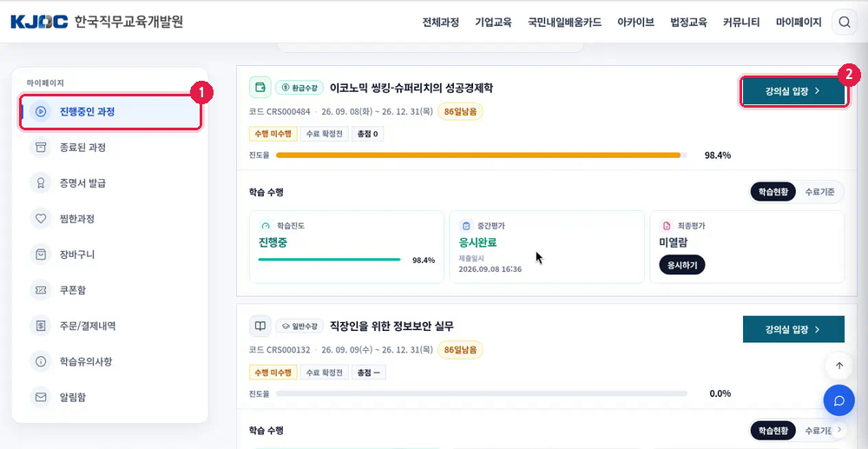Click 86일남음 badge on 이코노믹 씽킹 course

tap(461, 111)
